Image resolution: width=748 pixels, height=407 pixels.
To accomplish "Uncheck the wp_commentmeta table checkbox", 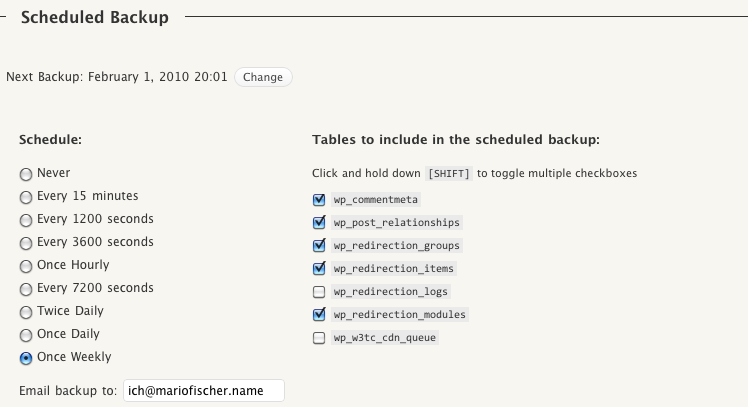I will click(319, 199).
